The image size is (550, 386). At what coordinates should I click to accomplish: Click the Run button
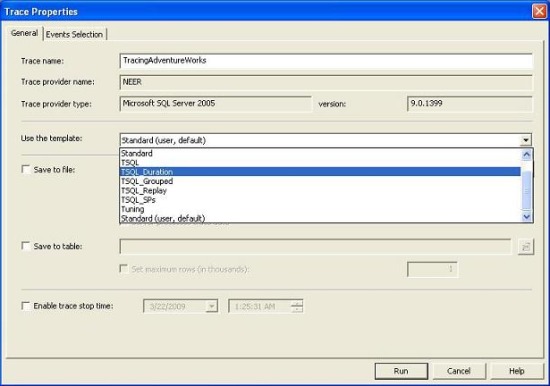(401, 371)
